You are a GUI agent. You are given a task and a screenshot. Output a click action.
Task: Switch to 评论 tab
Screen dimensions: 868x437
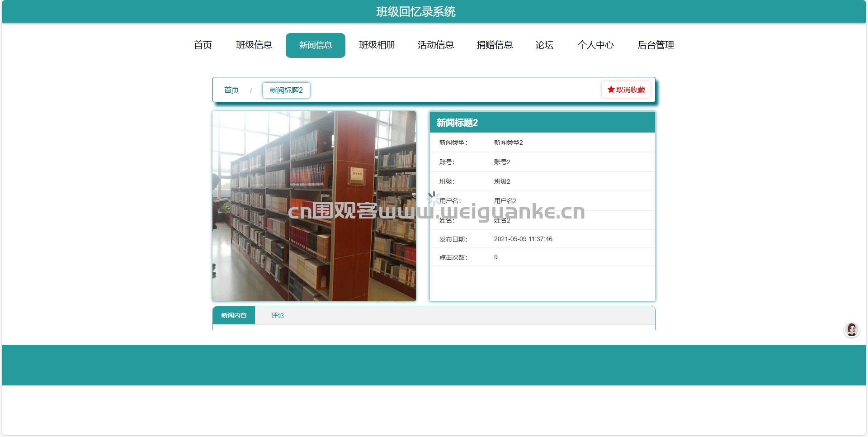[x=278, y=315]
